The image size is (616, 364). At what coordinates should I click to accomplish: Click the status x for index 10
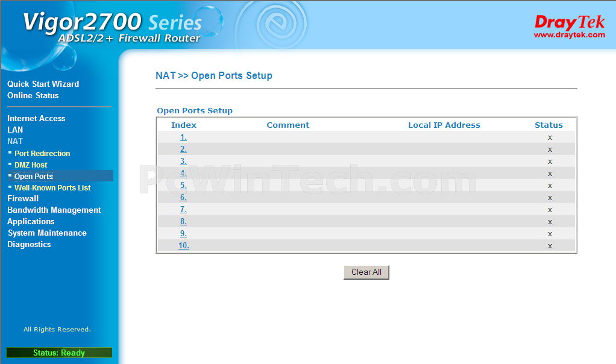[x=550, y=246]
